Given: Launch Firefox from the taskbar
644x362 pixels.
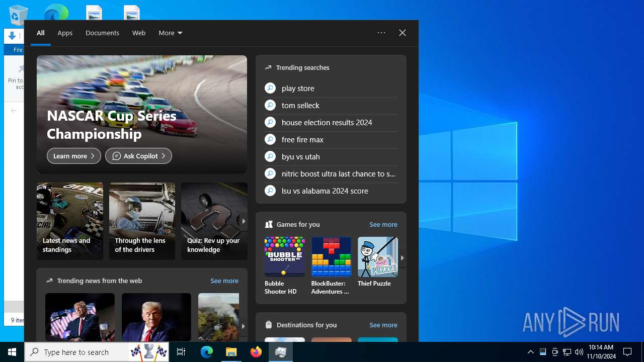Looking at the screenshot, I should pyautogui.click(x=256, y=352).
